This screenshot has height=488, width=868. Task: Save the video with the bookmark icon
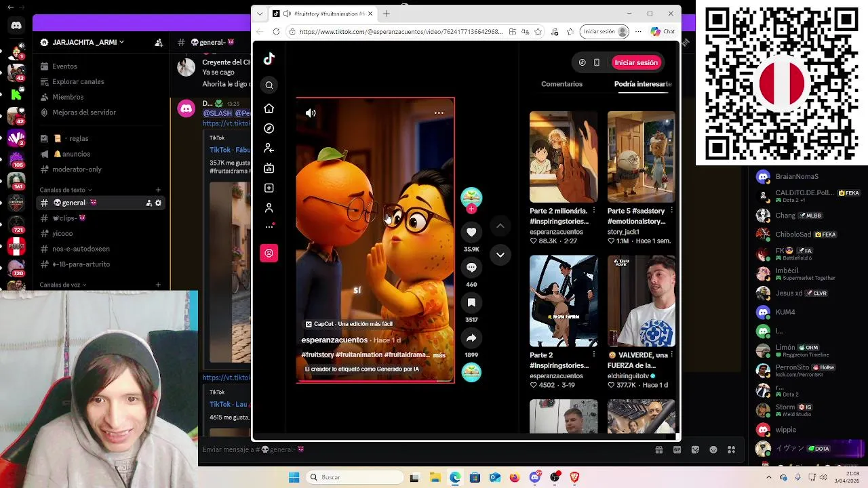[x=471, y=302]
